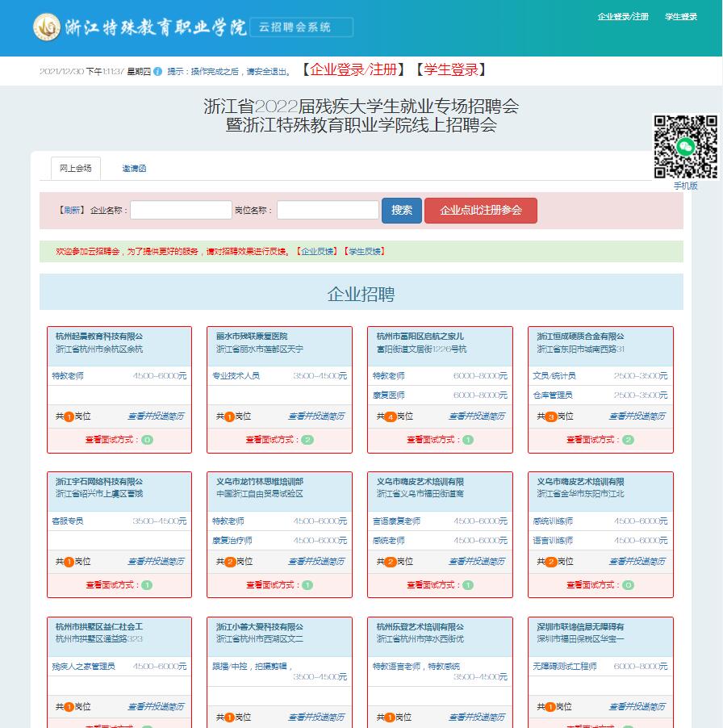Viewport: 723px width, 728px height.
Task: Click green interview-count badge in 浙江宇石网络科技 card
Action: pyautogui.click(x=147, y=585)
